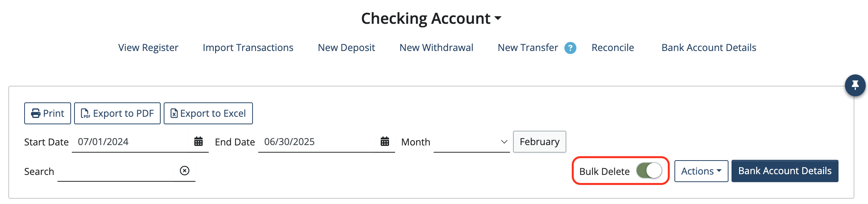Clear the search with the X icon
The height and width of the screenshot is (204, 868).
[x=184, y=171]
